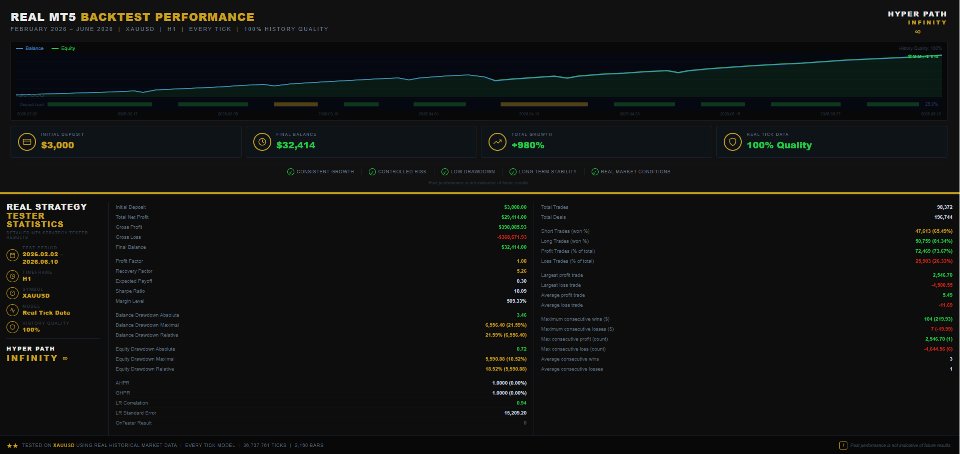Click the footer disclaimer warning icon
Screen dimensions: 960x454
coord(843,445)
